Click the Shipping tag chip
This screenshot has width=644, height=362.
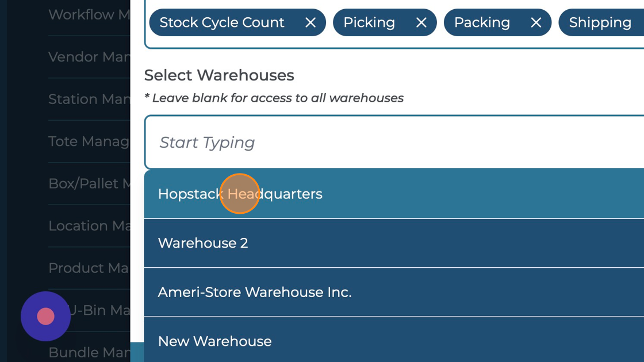click(600, 22)
